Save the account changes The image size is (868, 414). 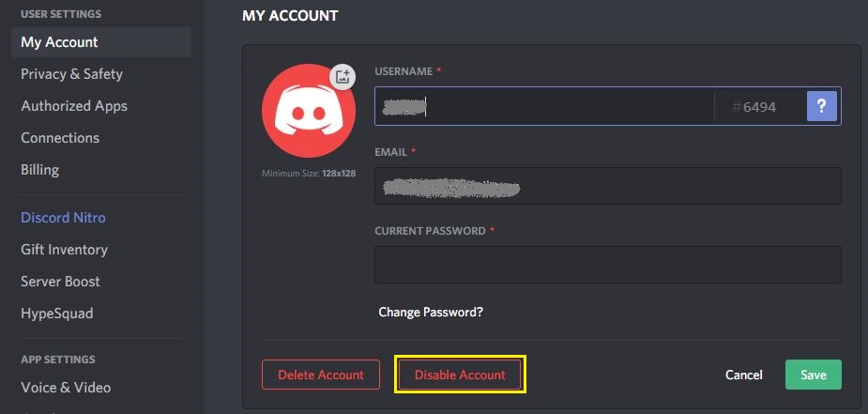click(814, 375)
